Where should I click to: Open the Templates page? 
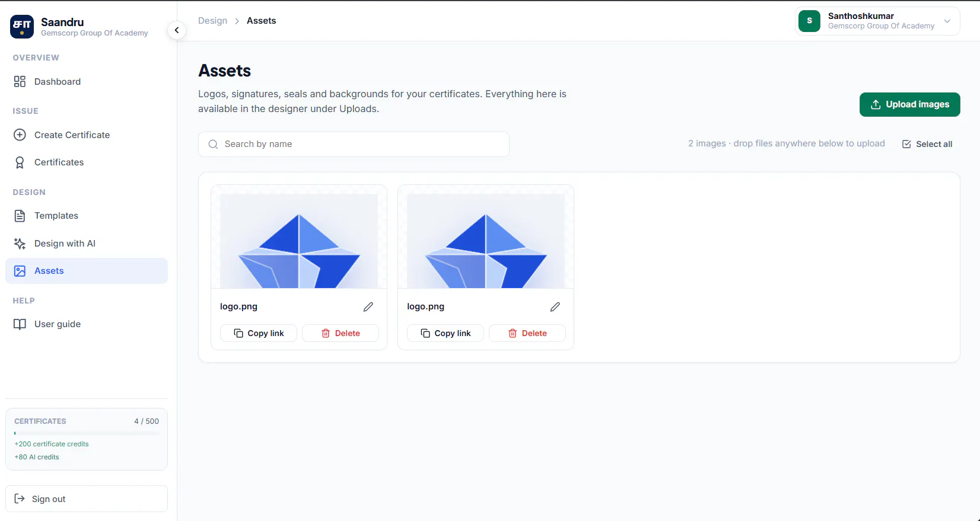[87, 216]
